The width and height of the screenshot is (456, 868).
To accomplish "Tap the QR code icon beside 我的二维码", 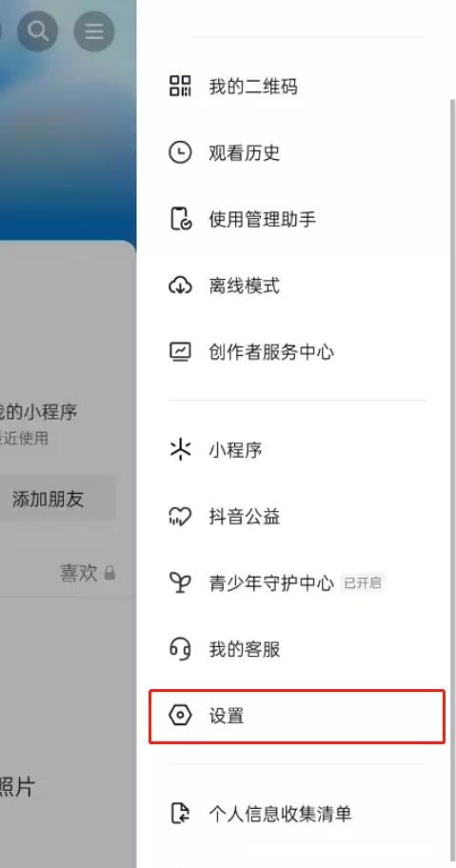I will (x=180, y=87).
